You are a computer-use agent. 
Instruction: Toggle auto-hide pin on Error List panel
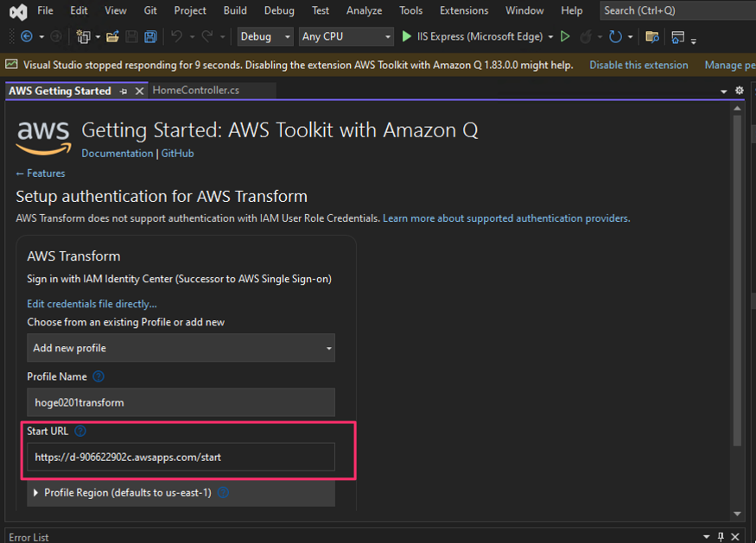(x=721, y=537)
